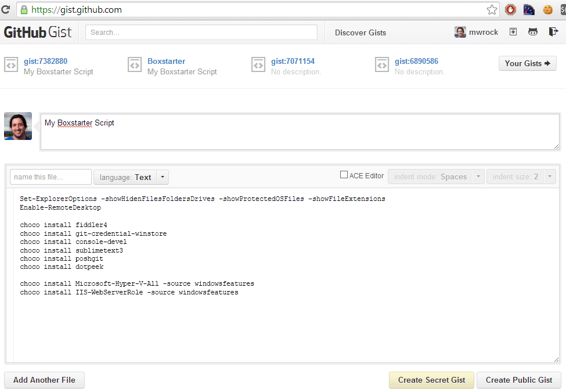This screenshot has height=392, width=566.
Task: Open gist:7382880
Action: [45, 62]
